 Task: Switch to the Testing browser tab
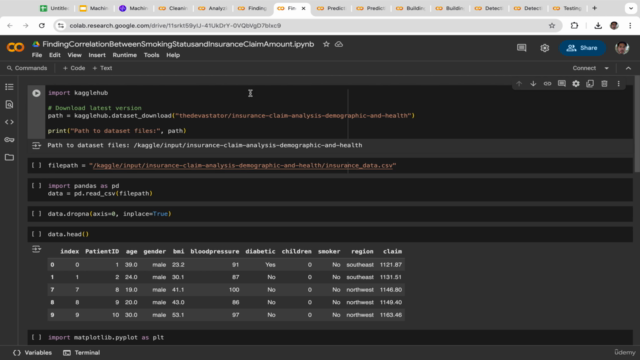[x=568, y=8]
